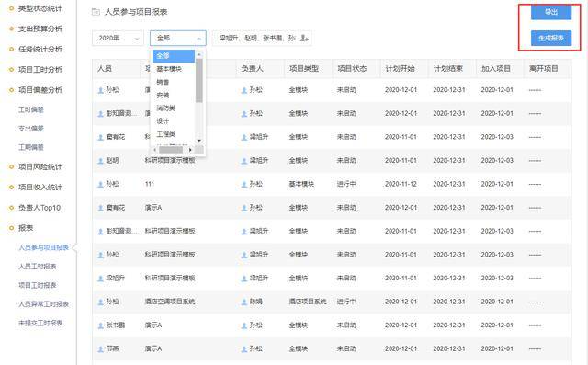Open 项目工时分析 in the sidebar
Image resolution: width=588 pixels, height=365 pixels.
tap(40, 69)
